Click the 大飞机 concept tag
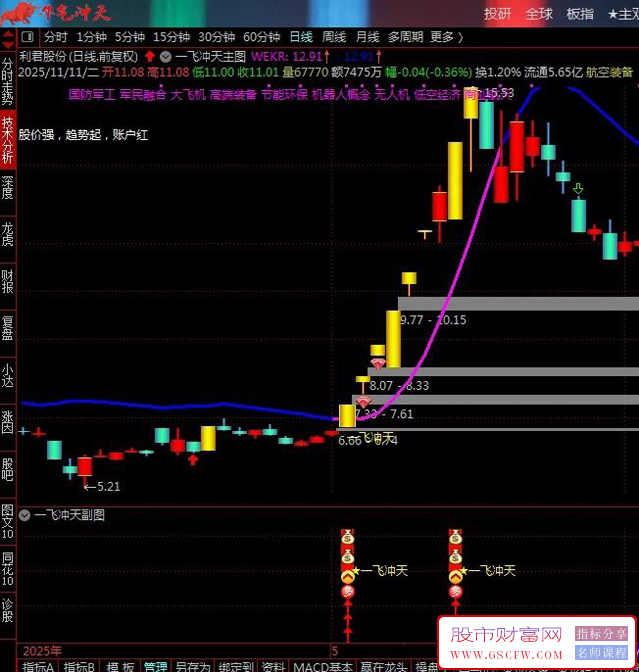 (188, 94)
